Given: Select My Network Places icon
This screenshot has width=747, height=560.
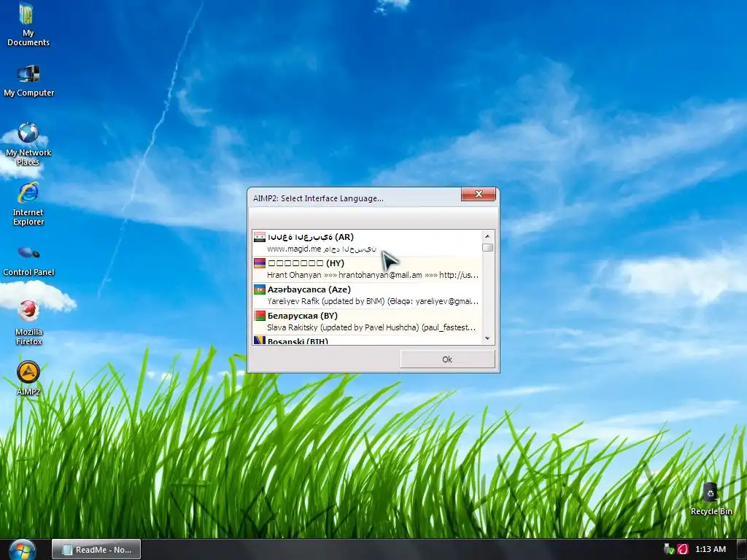Looking at the screenshot, I should coord(28,144).
